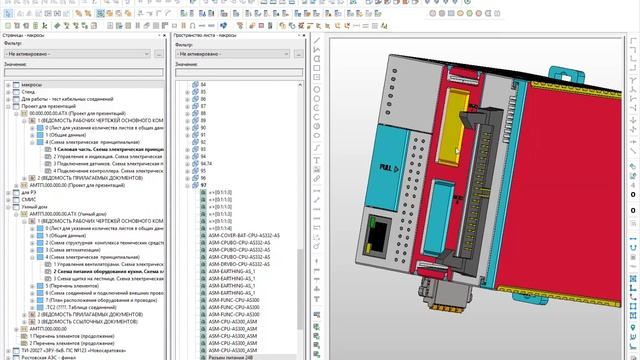Select the Rectangle drawing tool

click(317, 68)
